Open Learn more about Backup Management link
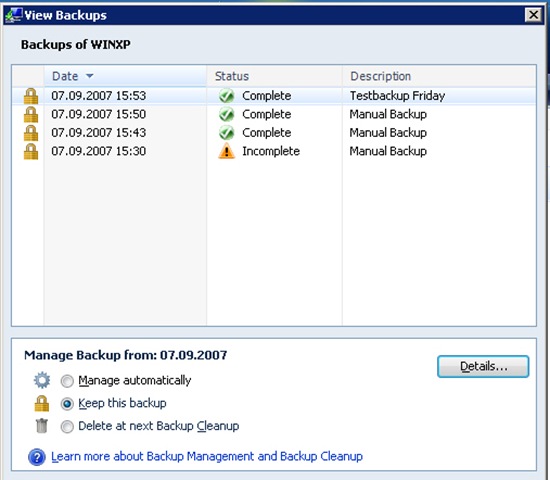 [x=207, y=456]
